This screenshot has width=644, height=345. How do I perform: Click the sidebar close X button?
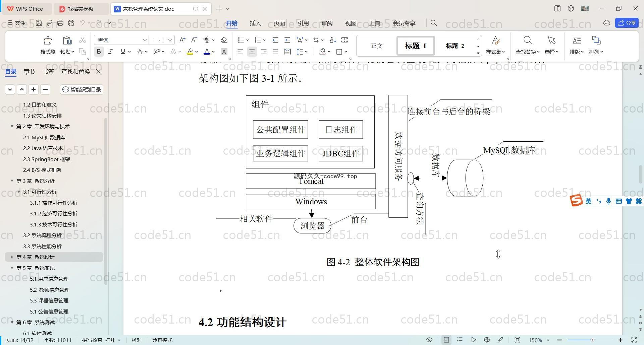point(98,71)
